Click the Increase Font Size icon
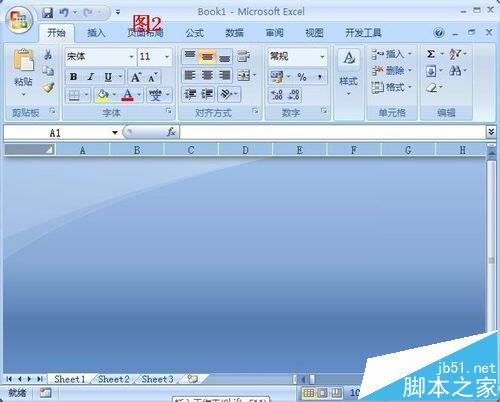Screen dimensions: 500x402 [x=136, y=77]
